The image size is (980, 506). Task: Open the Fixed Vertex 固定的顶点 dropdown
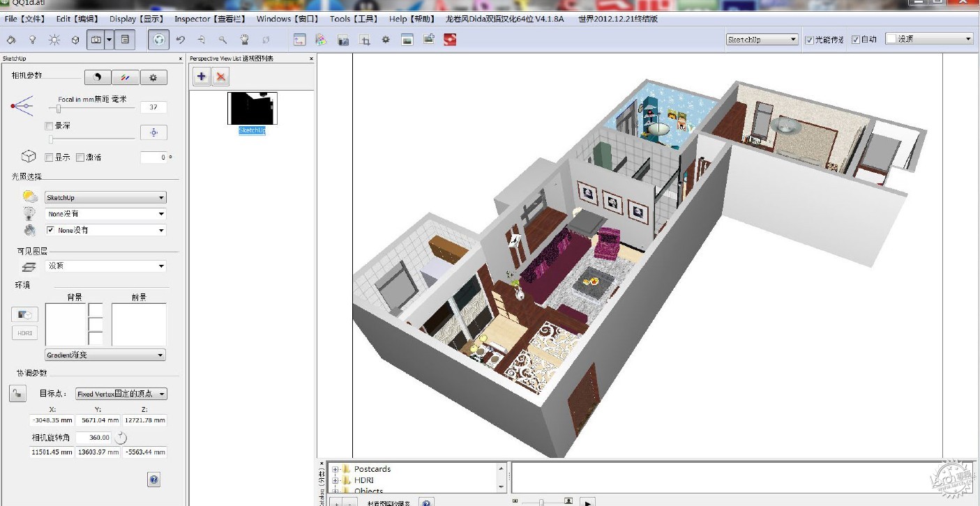pos(121,394)
